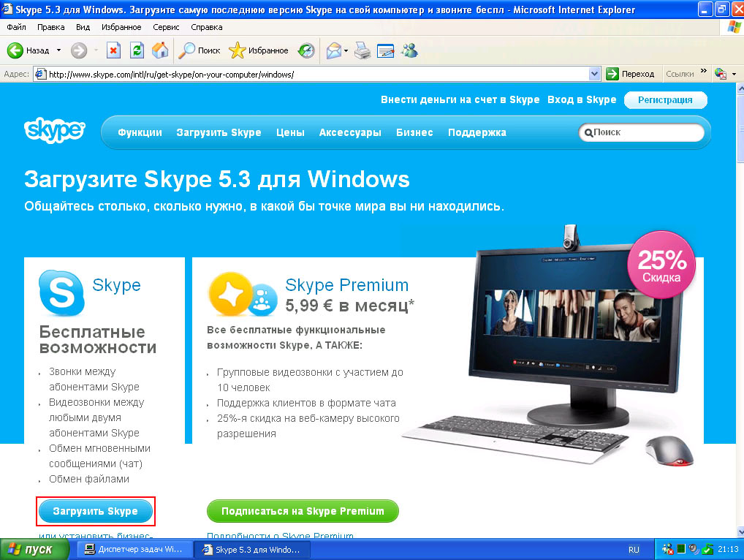Open the Цены navigation tab
Screen dimensions: 744x560
(x=290, y=132)
